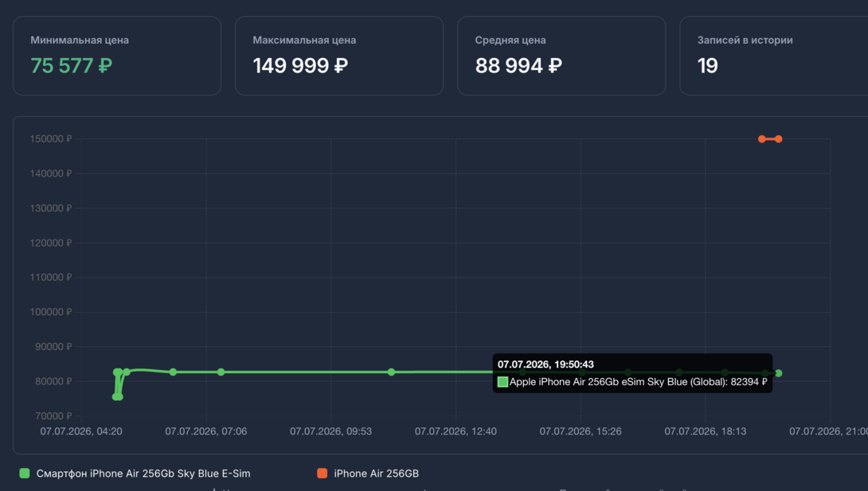Click y-axis label 100000 ₽

pos(51,312)
